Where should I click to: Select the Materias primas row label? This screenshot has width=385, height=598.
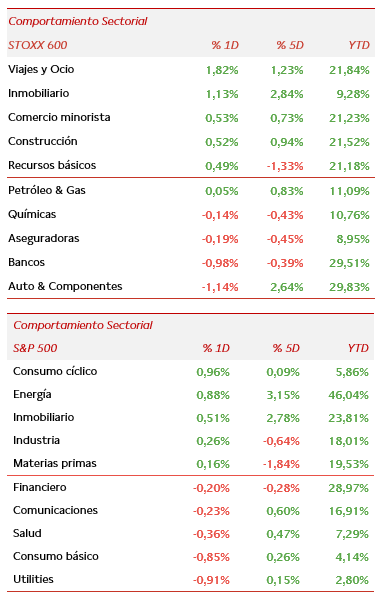tap(55, 463)
